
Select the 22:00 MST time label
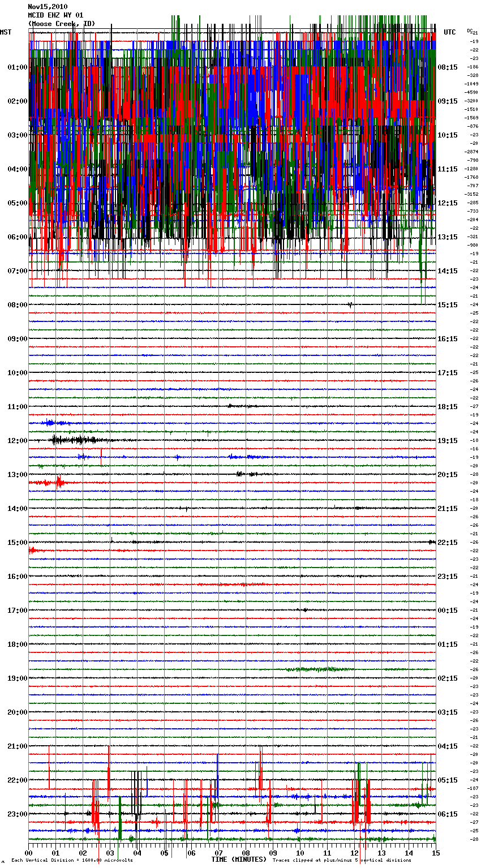18,780
